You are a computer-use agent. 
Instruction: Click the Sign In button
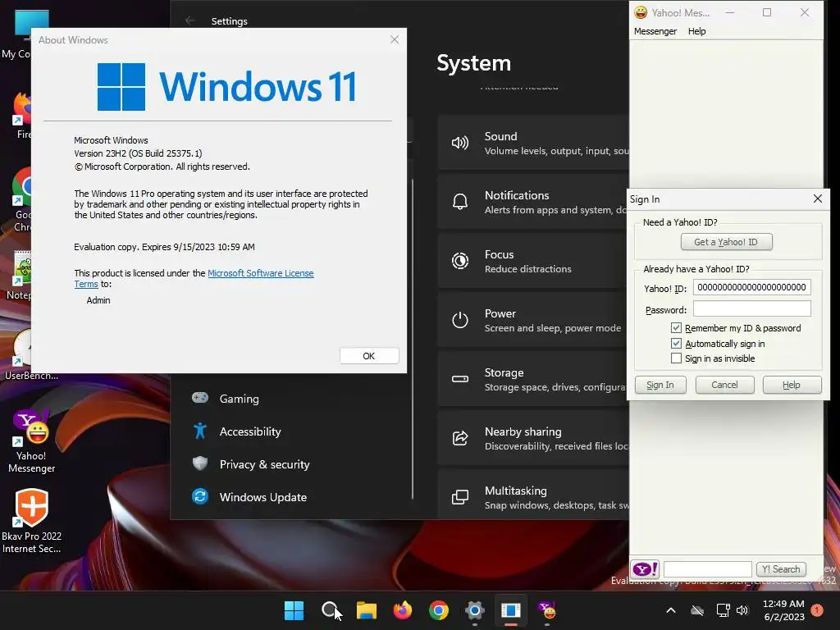(660, 385)
